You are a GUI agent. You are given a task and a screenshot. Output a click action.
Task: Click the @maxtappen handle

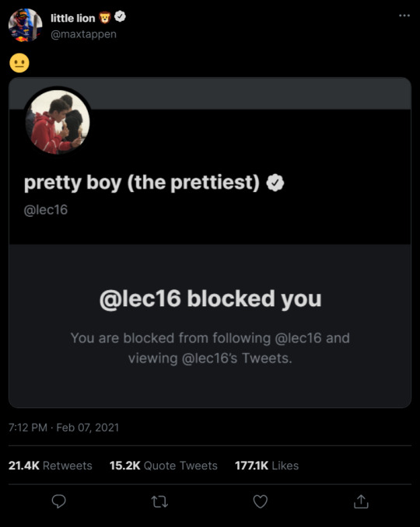pyautogui.click(x=83, y=34)
